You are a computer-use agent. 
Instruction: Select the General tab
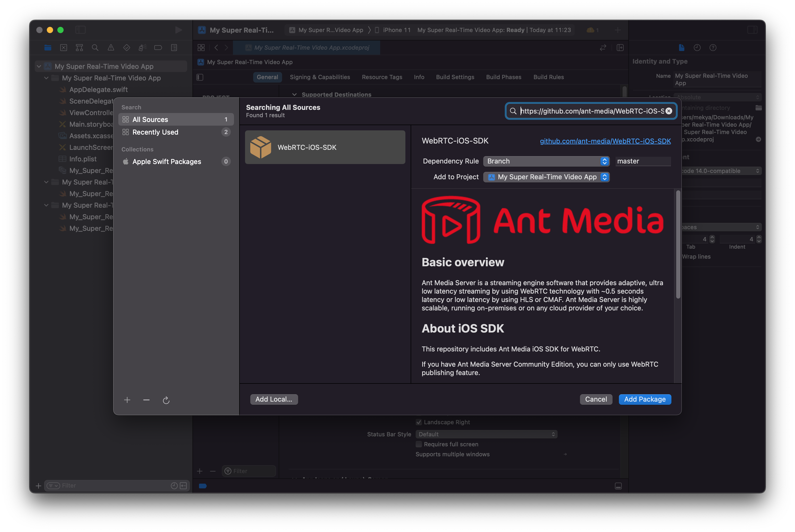(x=267, y=77)
